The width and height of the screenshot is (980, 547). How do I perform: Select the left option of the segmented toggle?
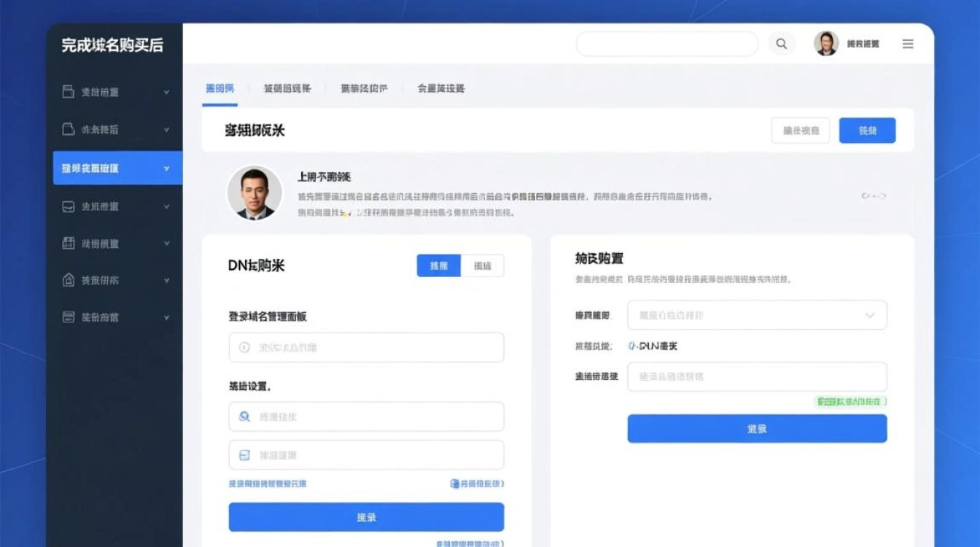point(437,265)
